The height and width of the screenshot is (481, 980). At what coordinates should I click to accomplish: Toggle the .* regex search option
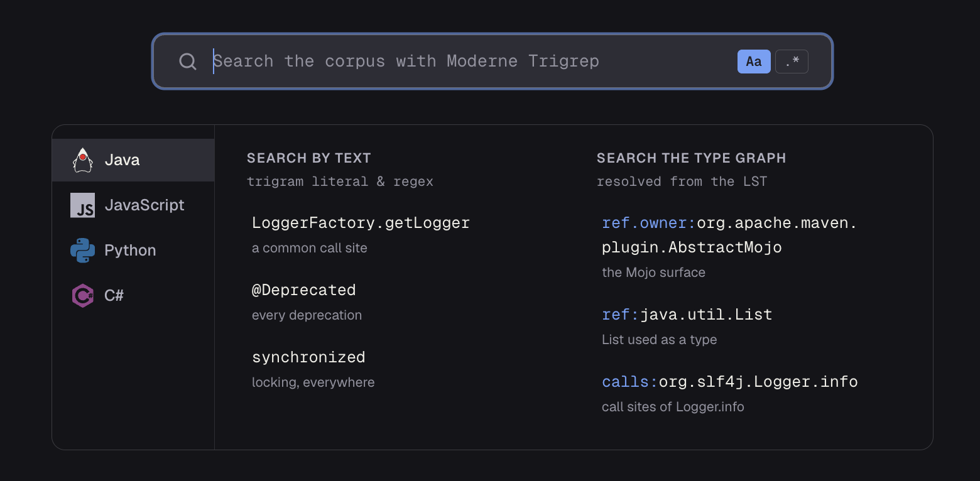point(792,62)
